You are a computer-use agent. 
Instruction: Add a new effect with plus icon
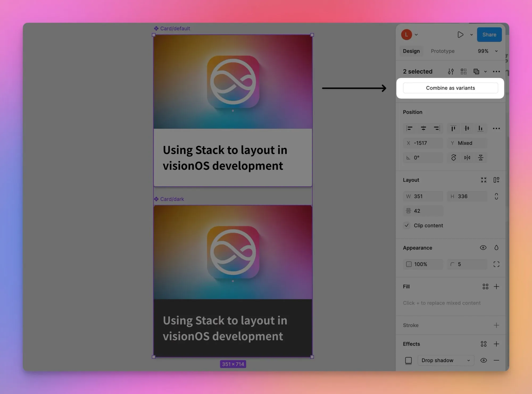pyautogui.click(x=496, y=344)
